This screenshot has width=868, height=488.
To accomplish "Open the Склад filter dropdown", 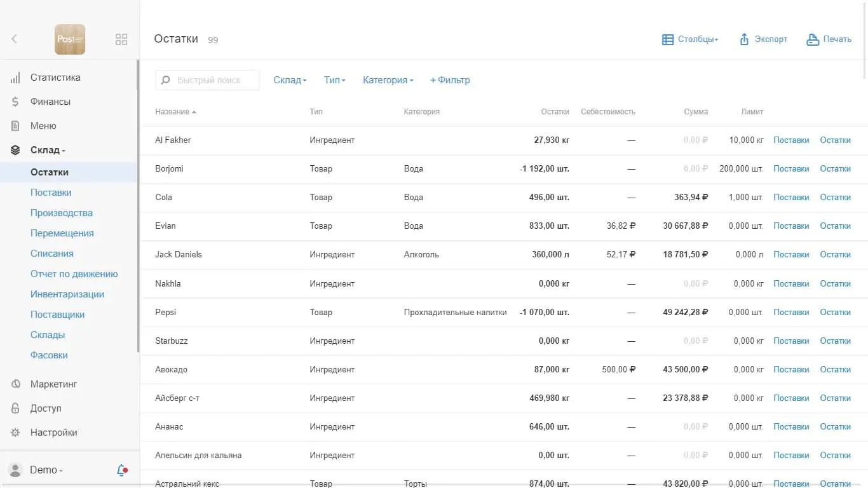I will point(290,80).
